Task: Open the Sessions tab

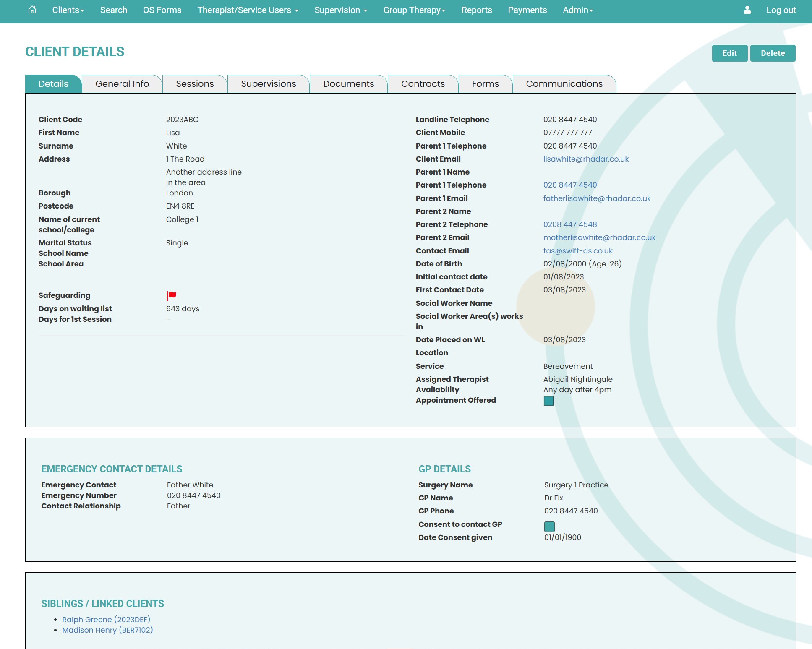Action: 195,84
